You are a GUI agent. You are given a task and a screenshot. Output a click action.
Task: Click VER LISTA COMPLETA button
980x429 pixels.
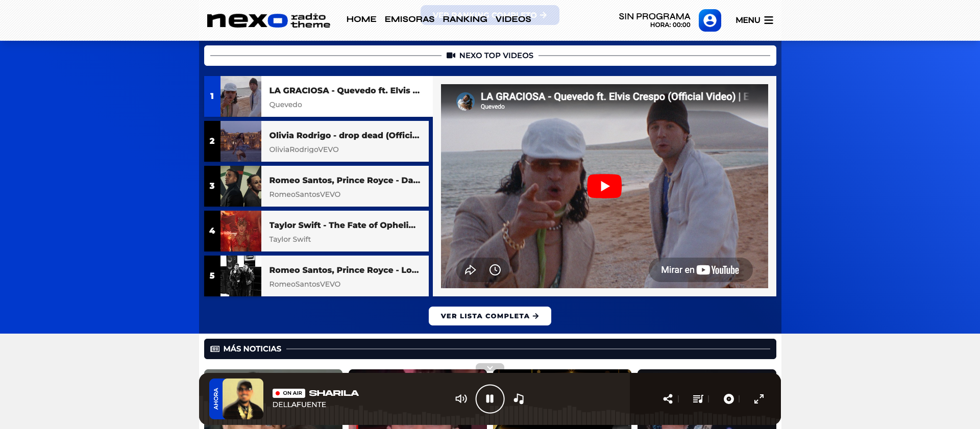pos(490,316)
